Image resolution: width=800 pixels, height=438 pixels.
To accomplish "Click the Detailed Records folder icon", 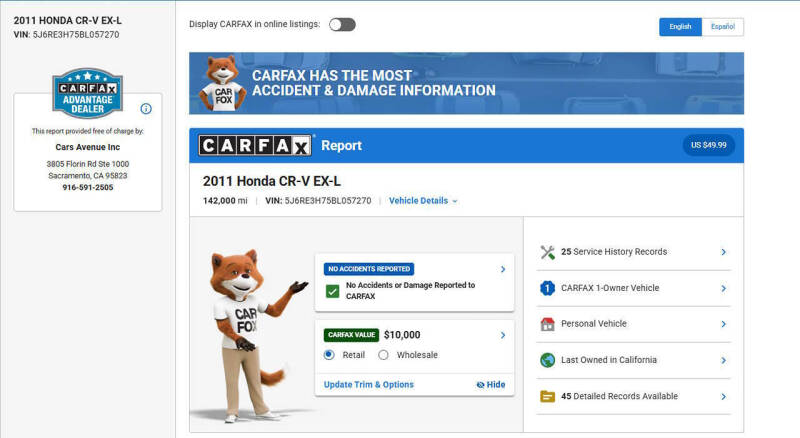I will [547, 396].
